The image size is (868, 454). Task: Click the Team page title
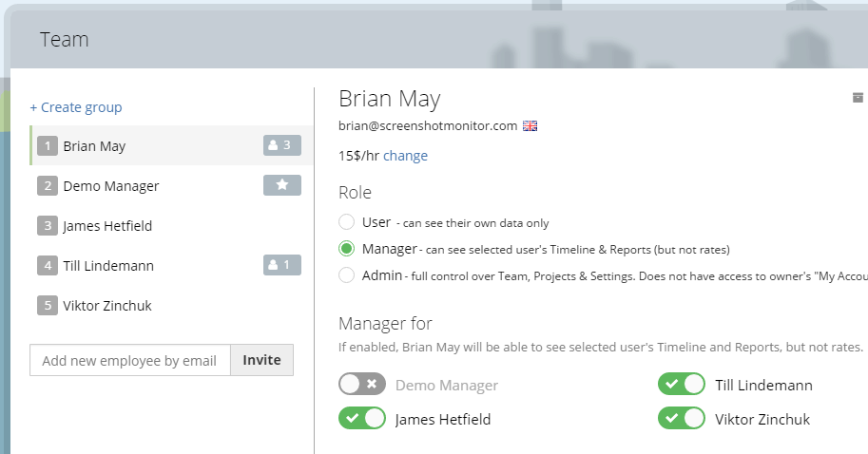point(65,40)
